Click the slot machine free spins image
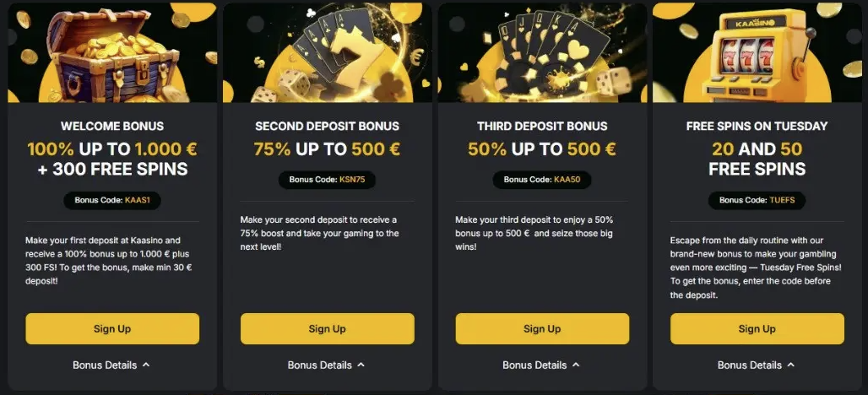Screen dimensions: 868x395 [757, 52]
